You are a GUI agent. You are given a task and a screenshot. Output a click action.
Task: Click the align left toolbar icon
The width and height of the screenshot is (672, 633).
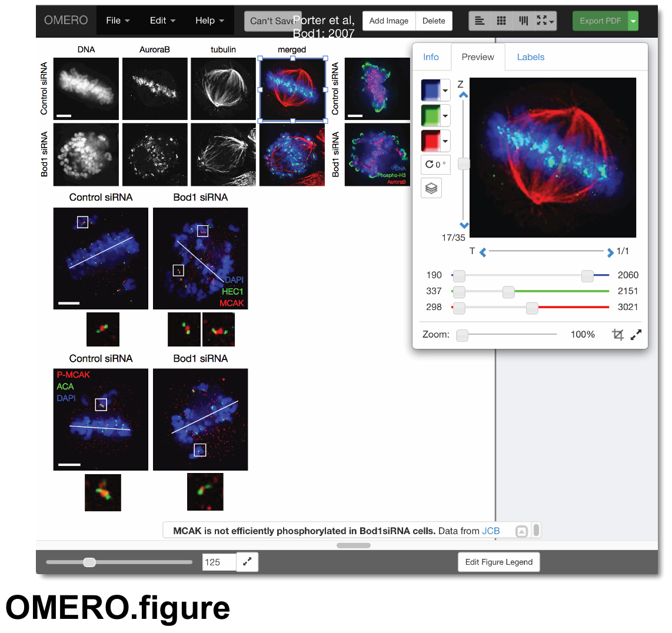point(480,21)
